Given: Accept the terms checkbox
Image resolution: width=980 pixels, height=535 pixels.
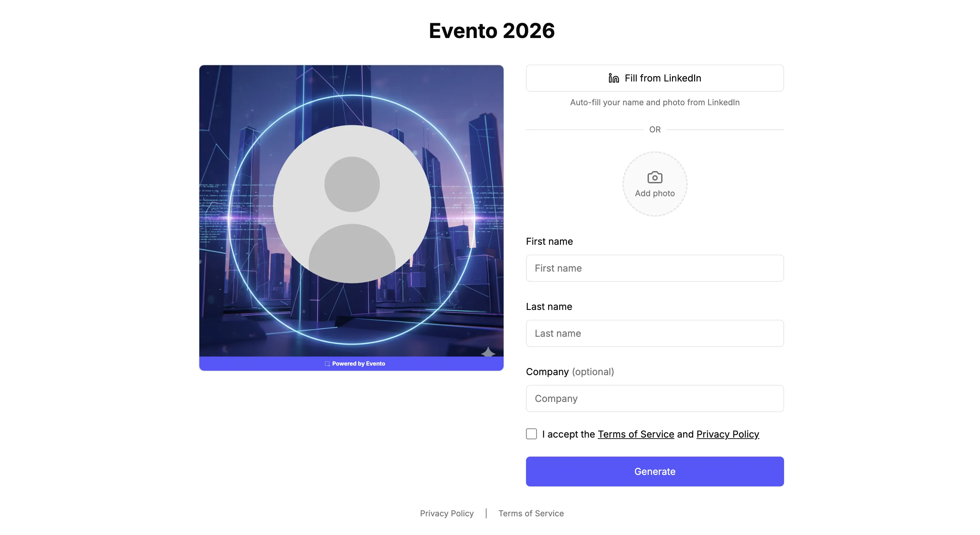Looking at the screenshot, I should pyautogui.click(x=531, y=434).
